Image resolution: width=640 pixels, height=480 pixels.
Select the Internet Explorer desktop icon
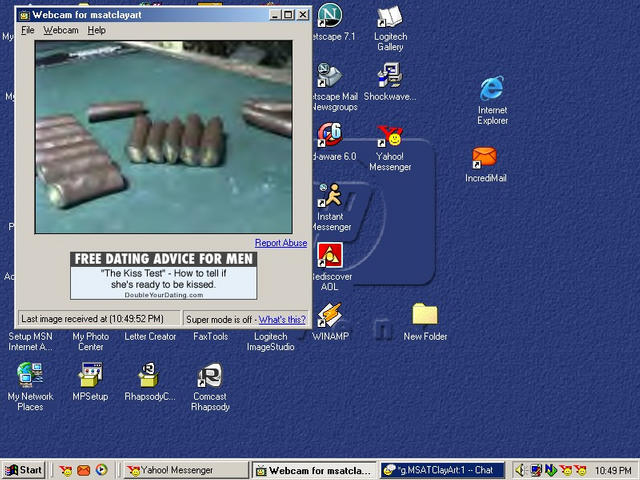coord(492,88)
